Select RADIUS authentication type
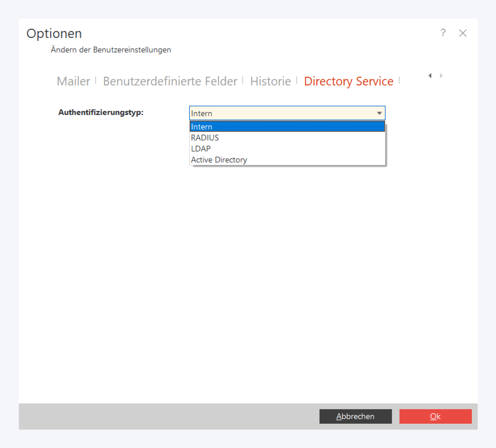Viewport: 496px width, 448px height. click(287, 138)
